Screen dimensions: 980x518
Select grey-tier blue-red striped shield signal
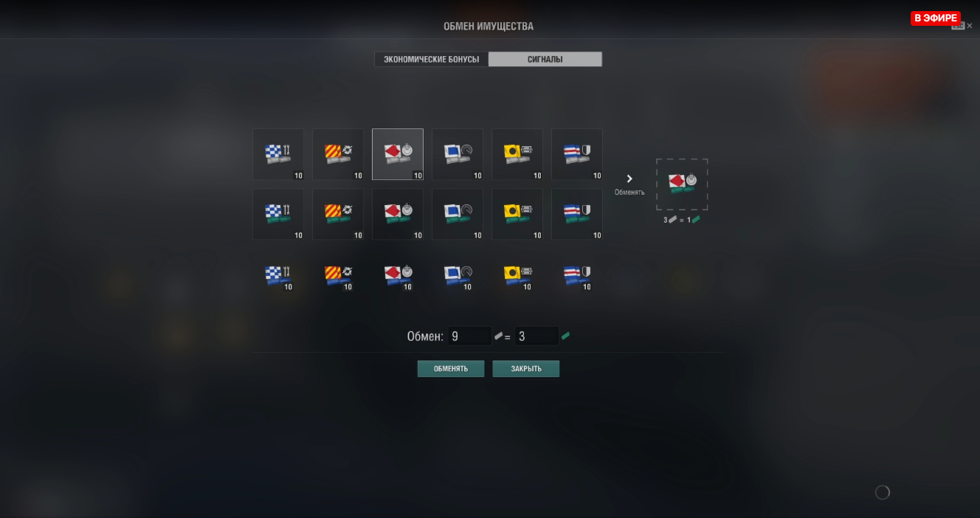coord(577,154)
